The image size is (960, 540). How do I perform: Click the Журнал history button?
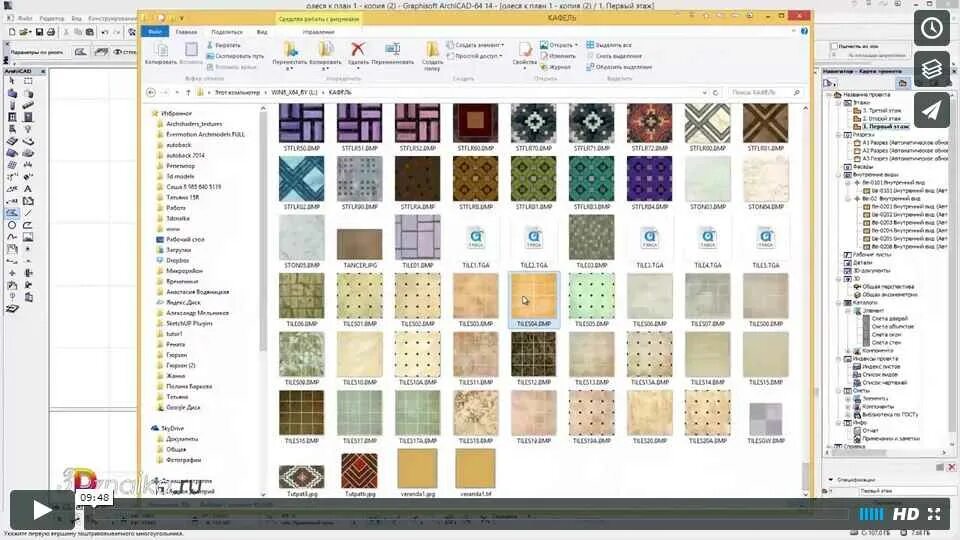pyautogui.click(x=555, y=67)
